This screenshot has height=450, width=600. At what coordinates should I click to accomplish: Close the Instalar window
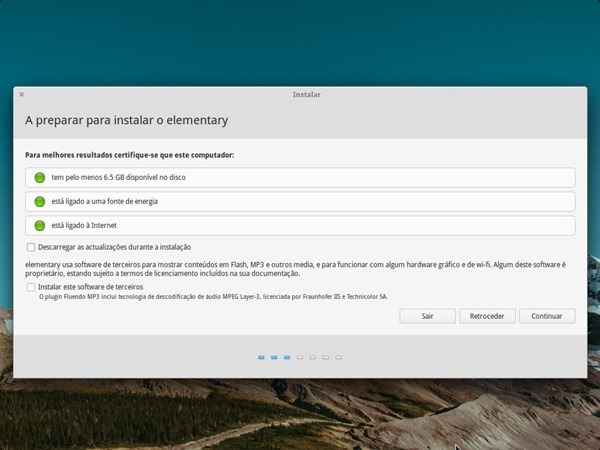click(x=22, y=94)
